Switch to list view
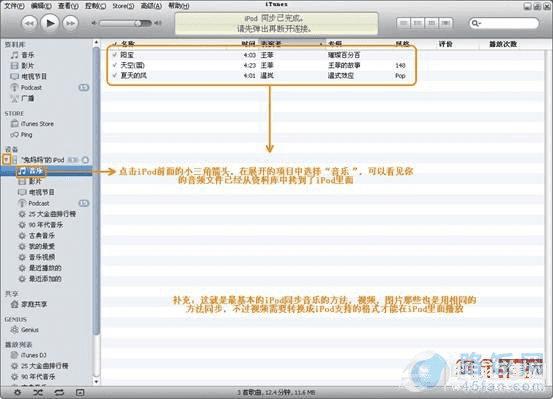This screenshot has width=553, height=399. pyautogui.click(x=403, y=23)
